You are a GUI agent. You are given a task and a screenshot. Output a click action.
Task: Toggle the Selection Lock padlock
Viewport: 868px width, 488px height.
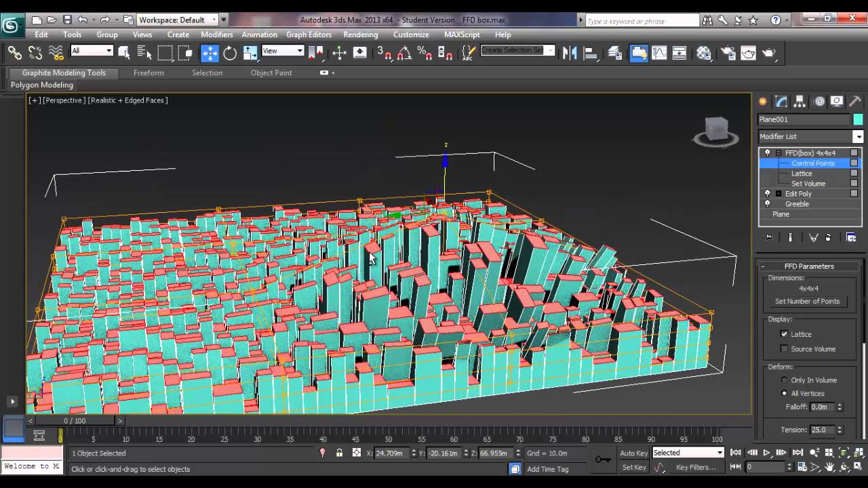click(x=339, y=453)
